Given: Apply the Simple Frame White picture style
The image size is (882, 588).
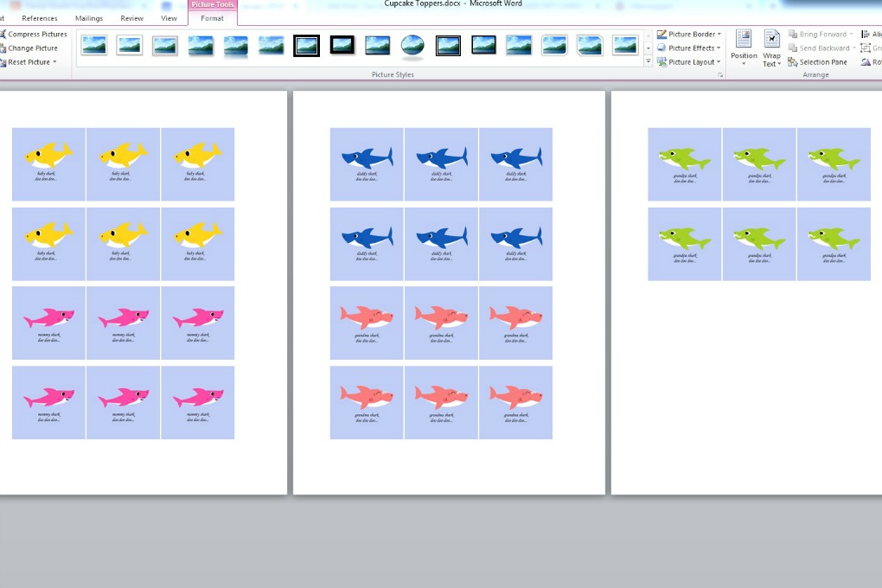Looking at the screenshot, I should [x=94, y=46].
